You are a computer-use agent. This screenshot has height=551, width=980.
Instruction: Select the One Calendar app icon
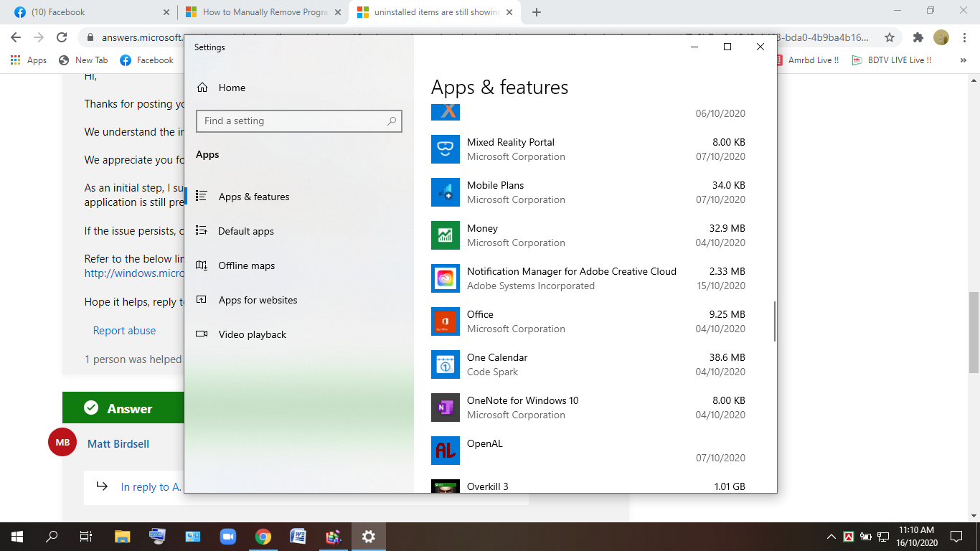445,364
